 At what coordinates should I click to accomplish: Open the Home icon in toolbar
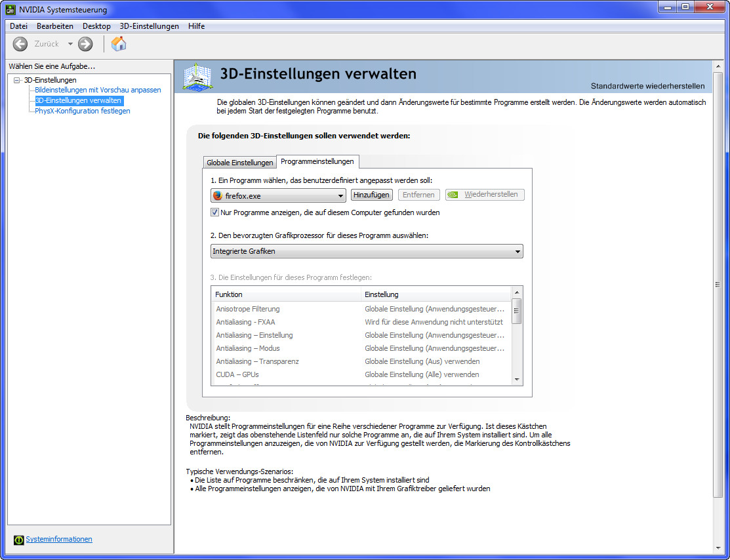119,44
